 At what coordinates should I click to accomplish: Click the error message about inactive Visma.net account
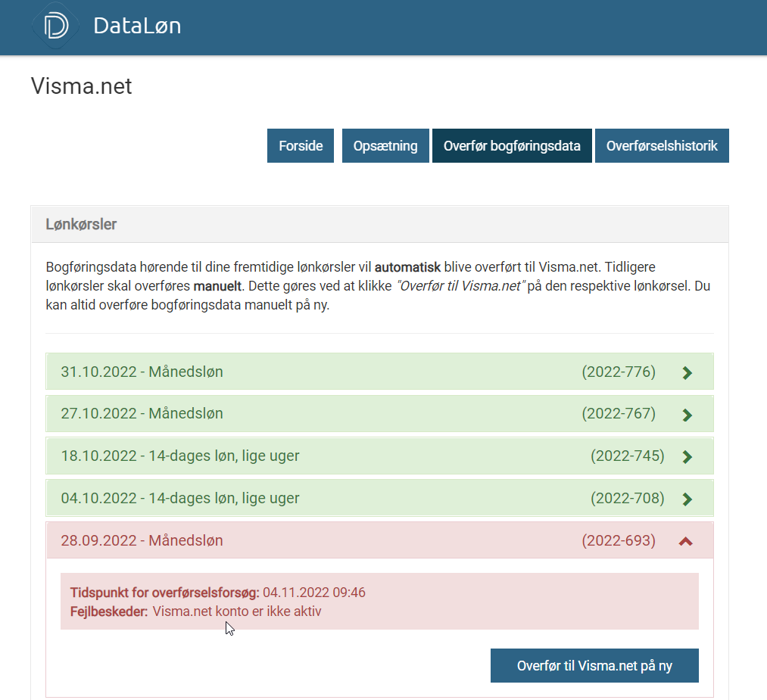coord(236,611)
